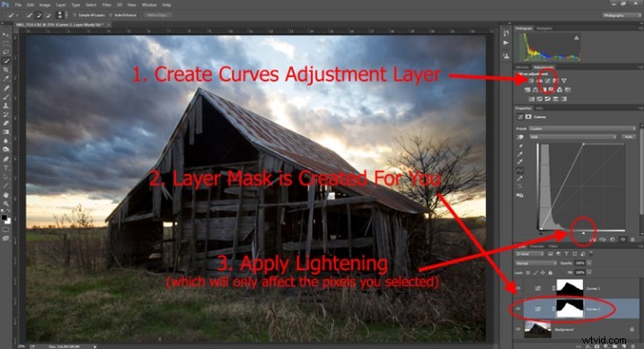The image size is (644, 349).
Task: Select the Eraser tool
Action: tap(5, 123)
